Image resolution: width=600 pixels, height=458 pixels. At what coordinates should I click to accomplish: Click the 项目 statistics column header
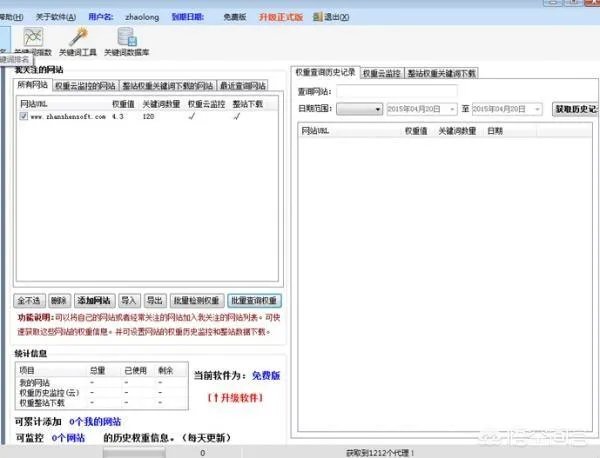[x=27, y=370]
